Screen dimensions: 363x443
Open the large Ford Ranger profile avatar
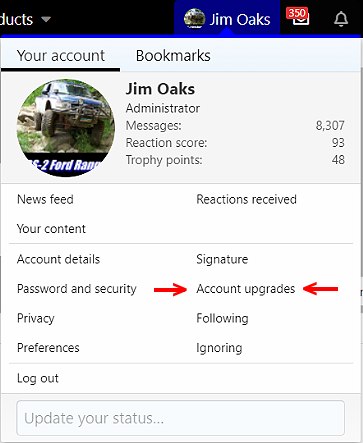pyautogui.click(x=66, y=128)
